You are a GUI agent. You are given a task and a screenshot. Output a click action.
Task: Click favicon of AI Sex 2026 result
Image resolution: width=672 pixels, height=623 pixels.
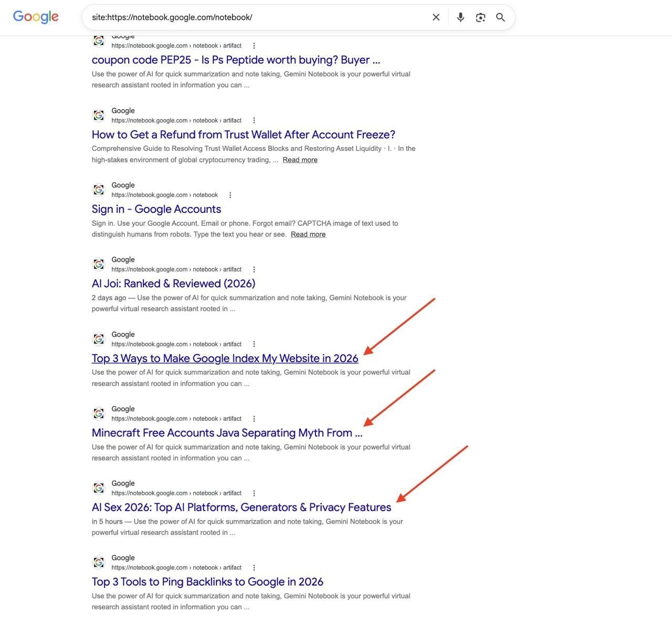pos(99,488)
